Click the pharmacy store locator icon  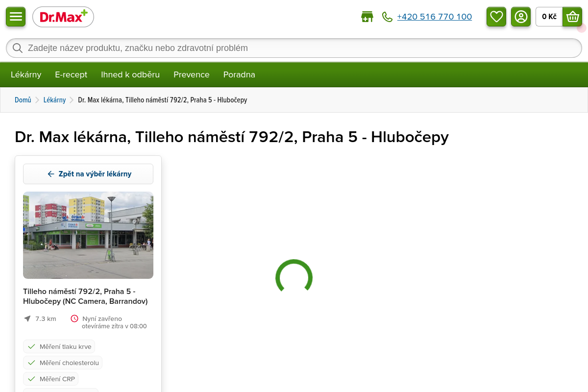[367, 17]
